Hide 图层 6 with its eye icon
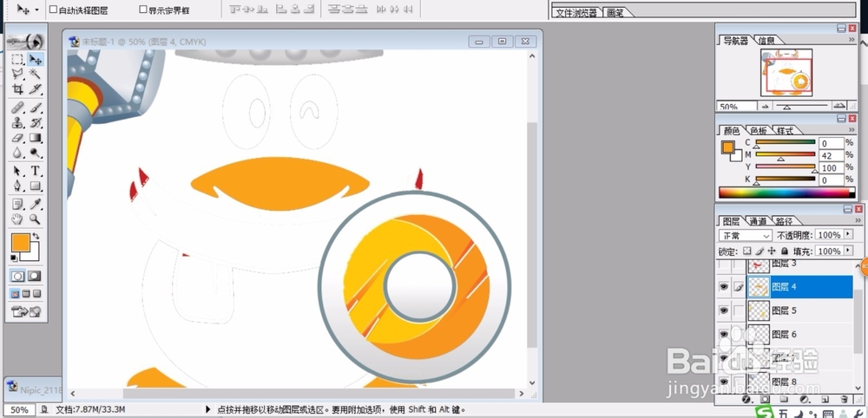Viewport: 868px width, 418px height. (x=723, y=335)
